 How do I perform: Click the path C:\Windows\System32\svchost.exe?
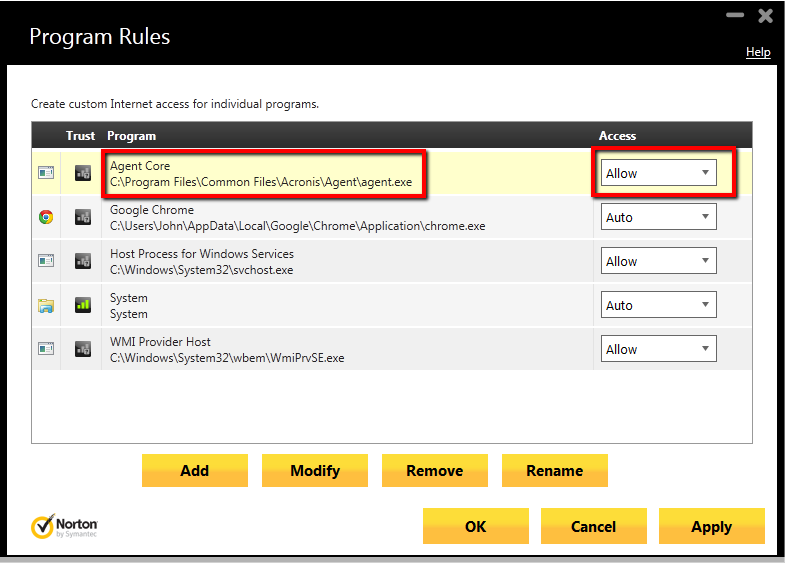tap(202, 270)
